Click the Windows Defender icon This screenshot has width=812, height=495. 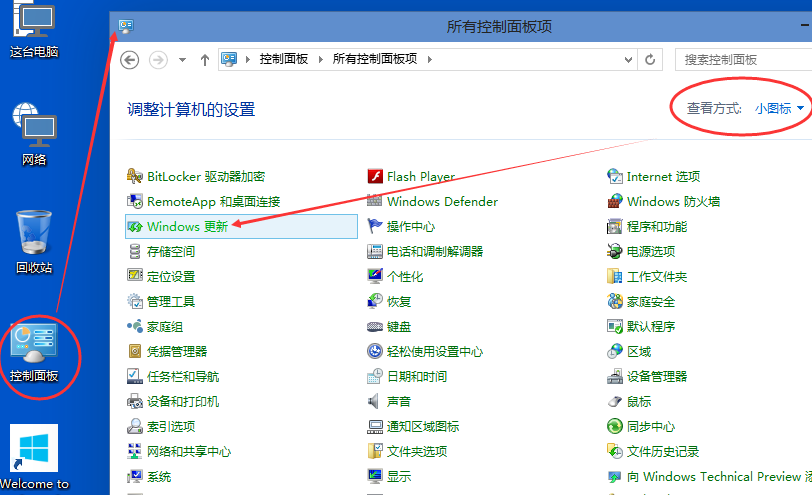coord(376,202)
